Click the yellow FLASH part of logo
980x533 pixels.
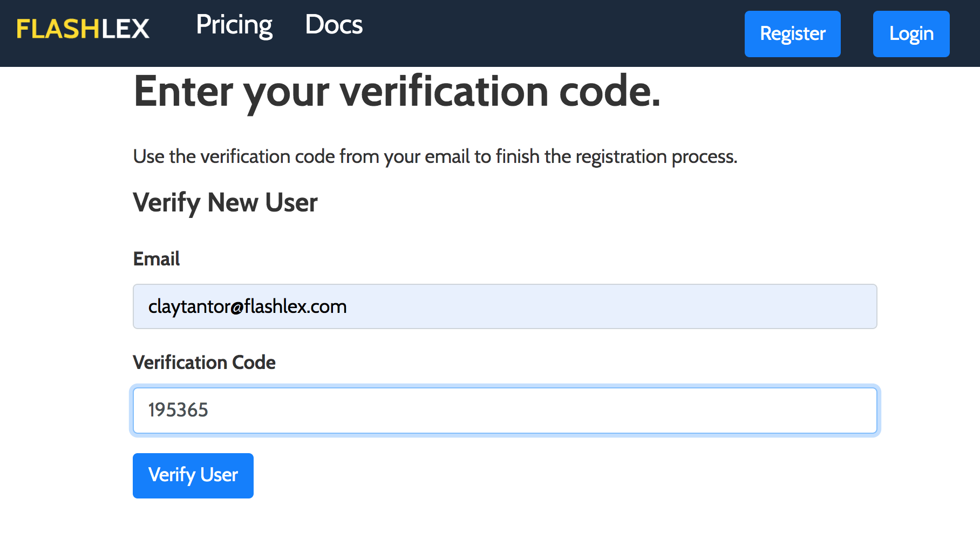pos(58,29)
